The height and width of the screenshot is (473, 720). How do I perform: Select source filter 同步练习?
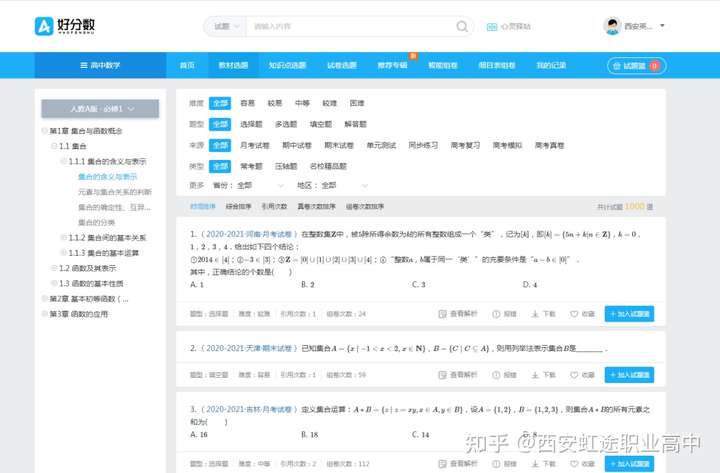point(423,146)
